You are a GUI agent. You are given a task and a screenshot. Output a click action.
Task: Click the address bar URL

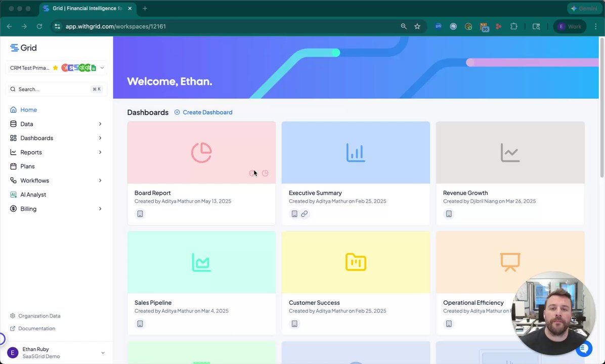[116, 27]
